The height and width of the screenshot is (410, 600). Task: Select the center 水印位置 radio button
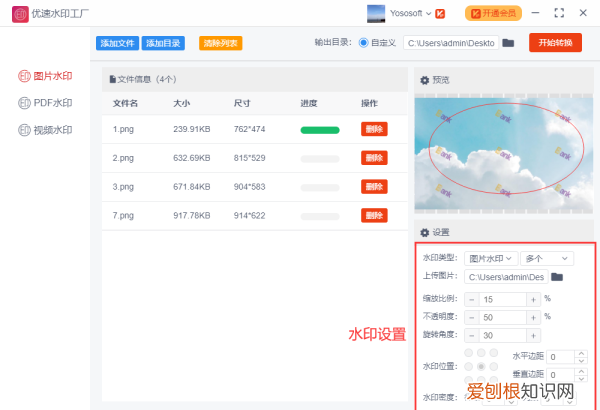481,366
